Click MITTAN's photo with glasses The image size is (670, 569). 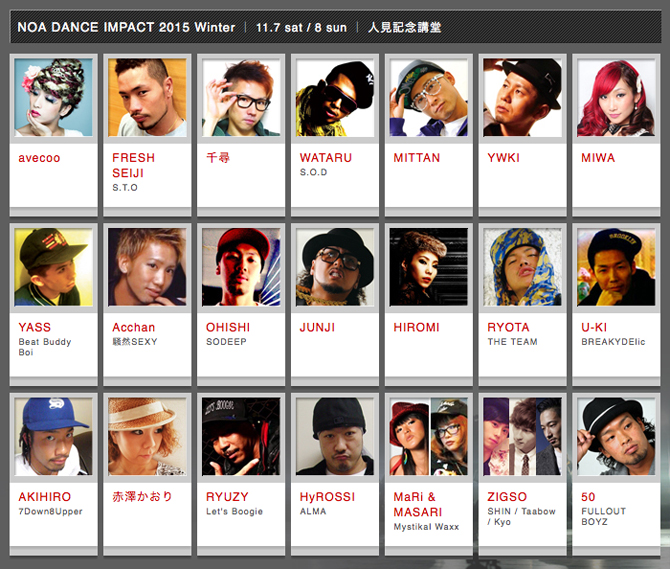[x=429, y=97]
